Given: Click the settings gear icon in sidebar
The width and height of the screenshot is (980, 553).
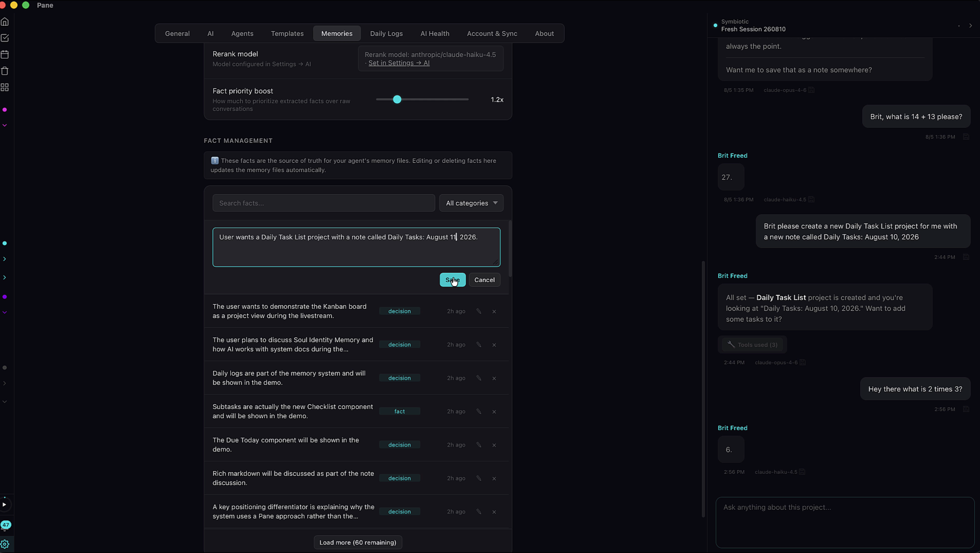Looking at the screenshot, I should click(5, 544).
